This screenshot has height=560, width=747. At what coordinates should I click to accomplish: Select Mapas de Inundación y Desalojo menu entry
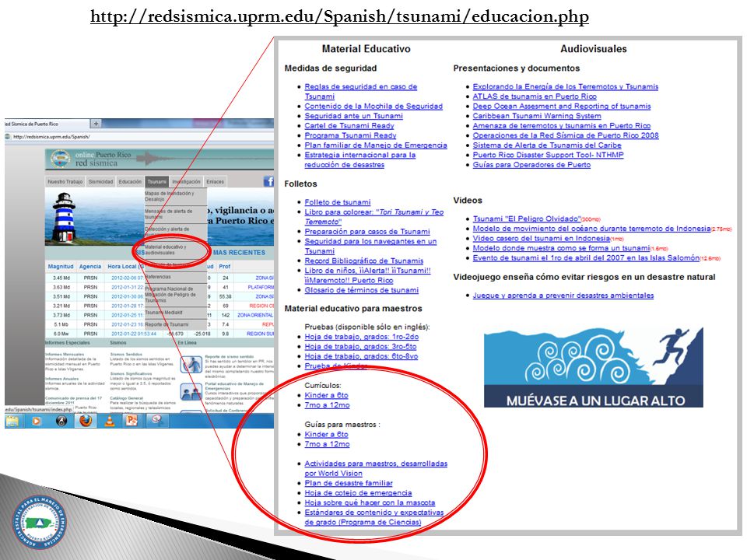[176, 196]
